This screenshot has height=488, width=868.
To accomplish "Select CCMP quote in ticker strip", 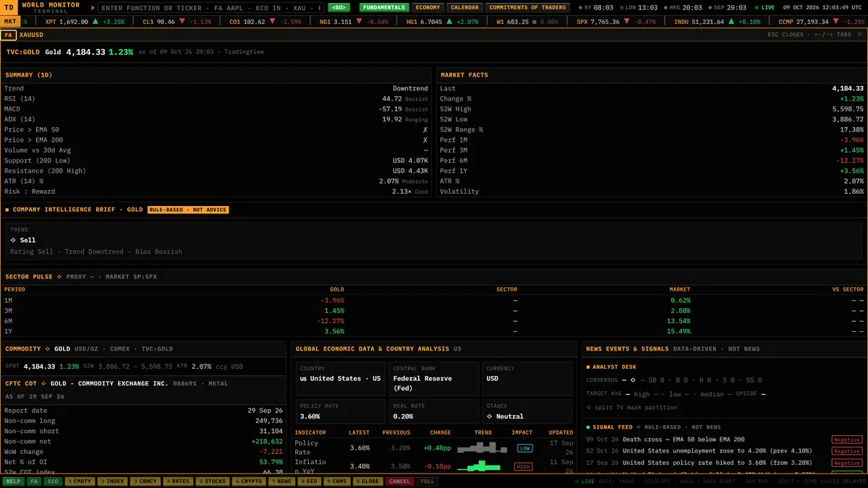I will point(822,22).
